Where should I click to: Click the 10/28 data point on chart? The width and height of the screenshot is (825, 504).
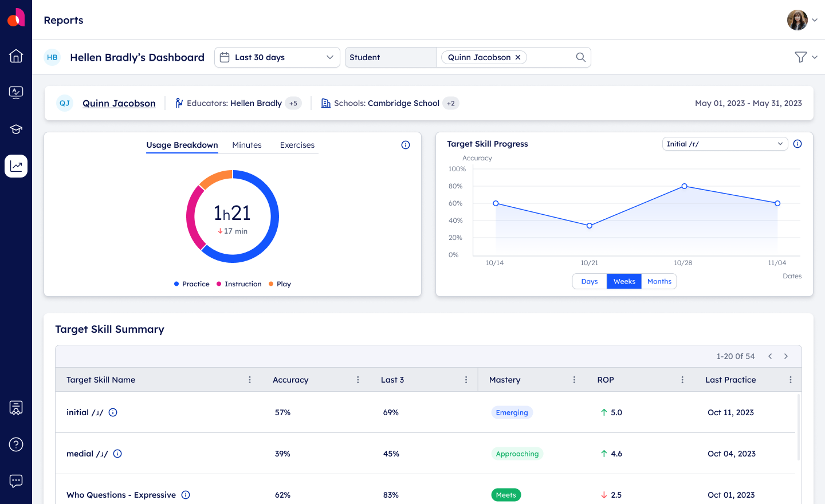[x=684, y=186]
